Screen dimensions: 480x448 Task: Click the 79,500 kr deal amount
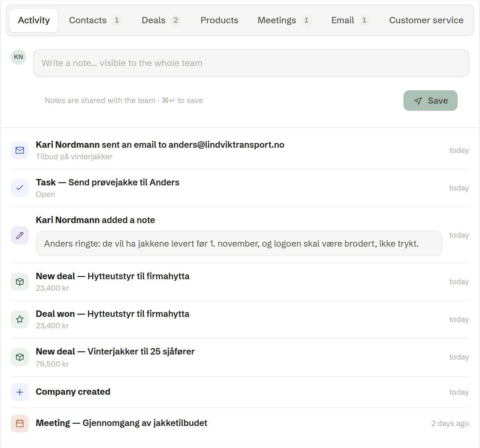pyautogui.click(x=52, y=364)
